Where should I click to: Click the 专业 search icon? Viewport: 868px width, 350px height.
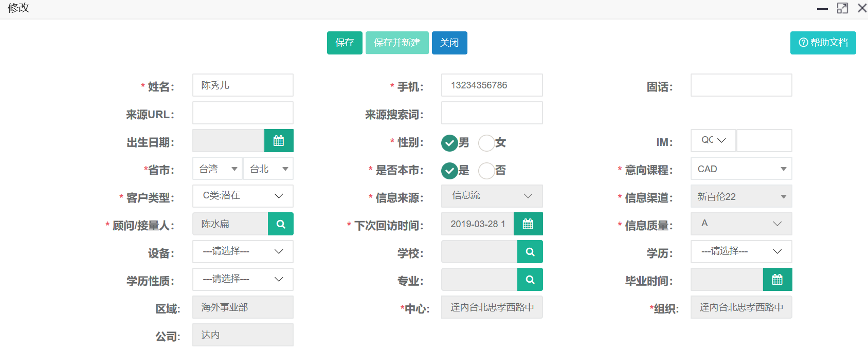point(530,280)
